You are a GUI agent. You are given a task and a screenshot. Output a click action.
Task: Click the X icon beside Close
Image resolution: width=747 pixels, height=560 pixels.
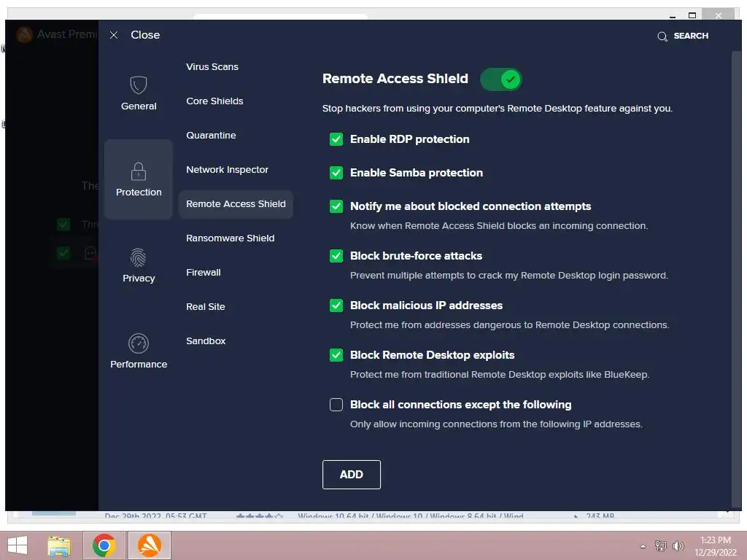tap(113, 35)
